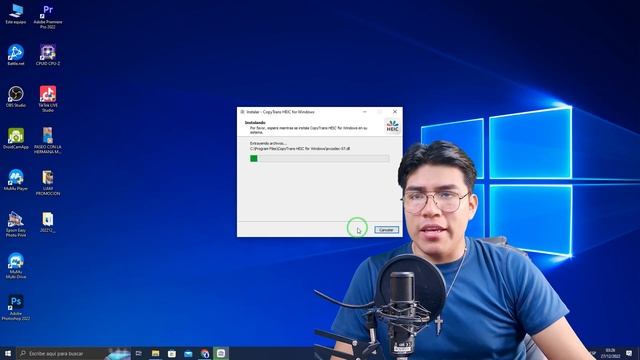The height and width of the screenshot is (360, 640).
Task: Close the CopyTrans HEIC installer window
Action: pos(395,111)
